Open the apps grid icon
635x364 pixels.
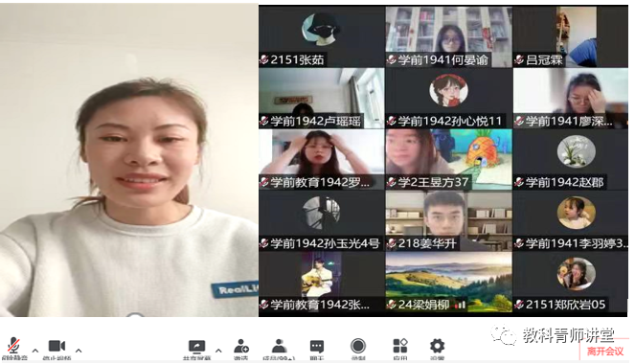(x=400, y=346)
